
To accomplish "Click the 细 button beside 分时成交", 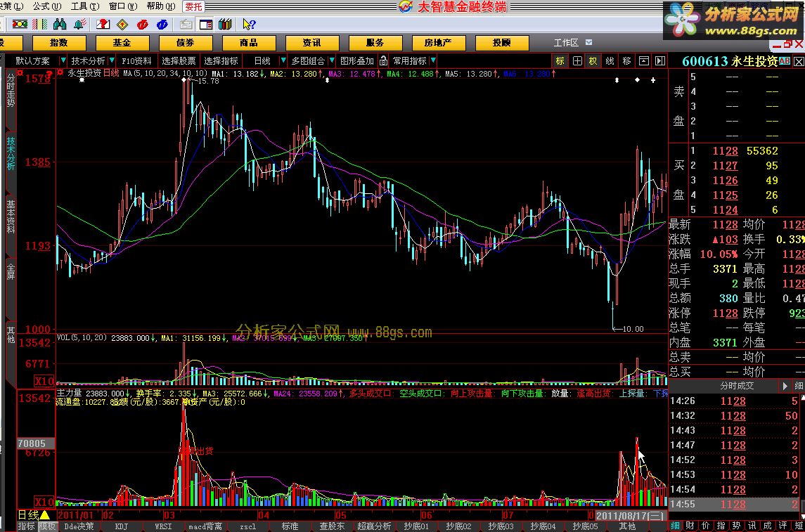I will point(799,386).
